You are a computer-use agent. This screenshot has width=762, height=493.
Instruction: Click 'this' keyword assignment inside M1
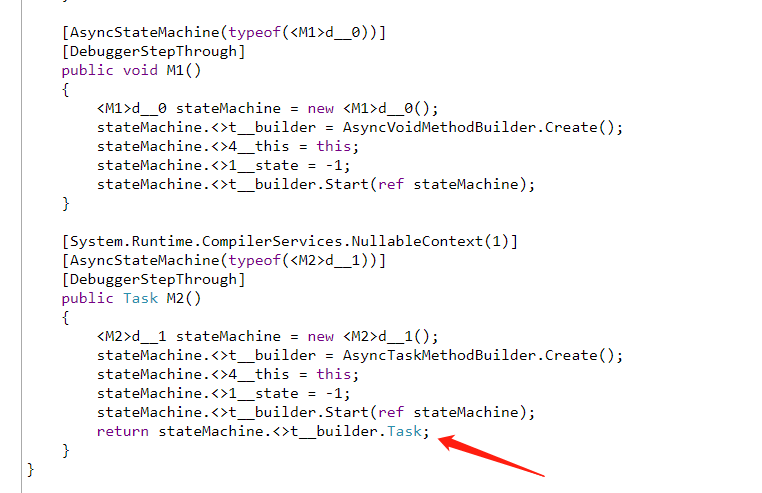click(x=334, y=146)
